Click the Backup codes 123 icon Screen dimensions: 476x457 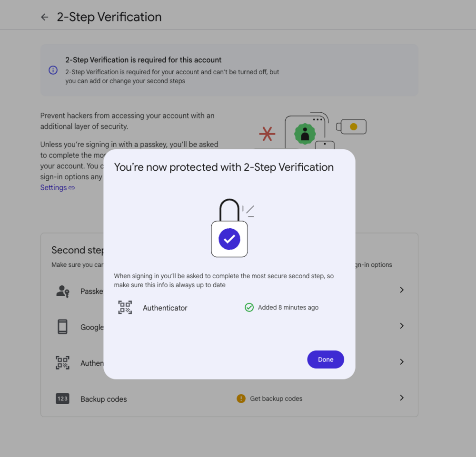(62, 399)
